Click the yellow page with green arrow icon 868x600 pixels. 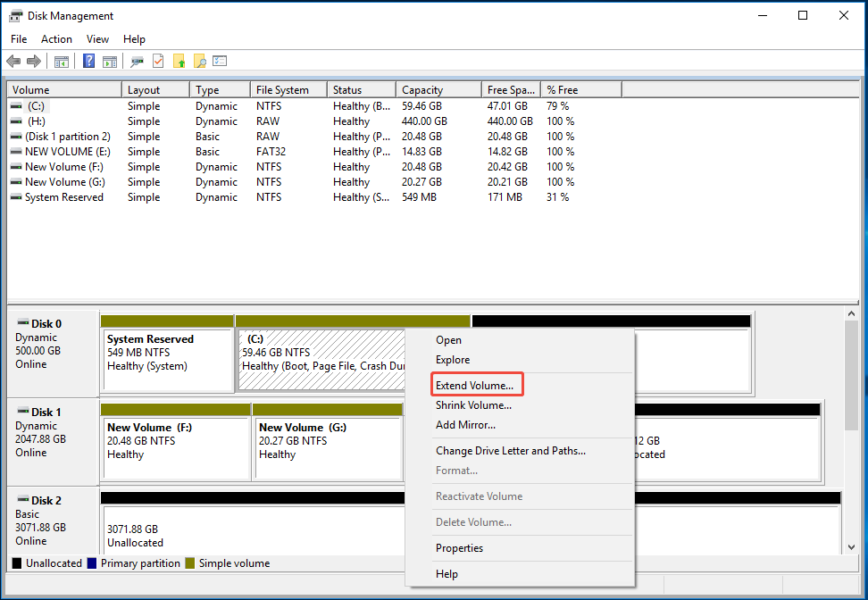click(179, 62)
